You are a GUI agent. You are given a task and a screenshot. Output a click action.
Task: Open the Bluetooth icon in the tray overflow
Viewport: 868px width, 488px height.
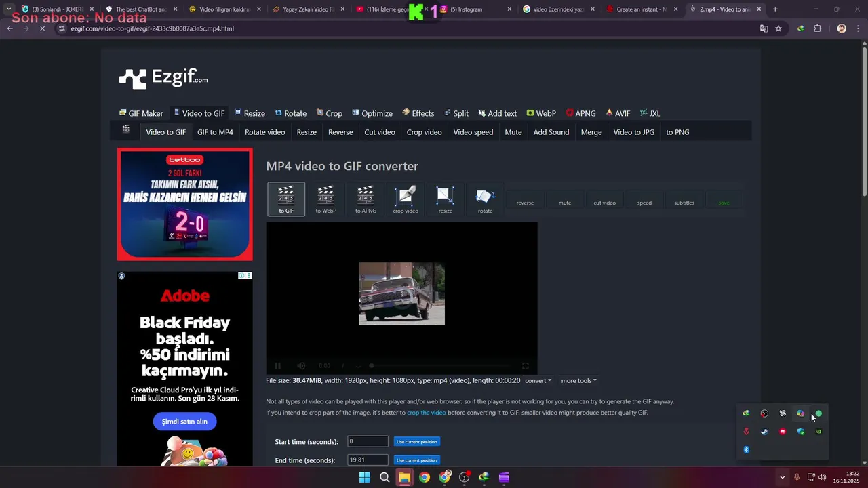747,450
